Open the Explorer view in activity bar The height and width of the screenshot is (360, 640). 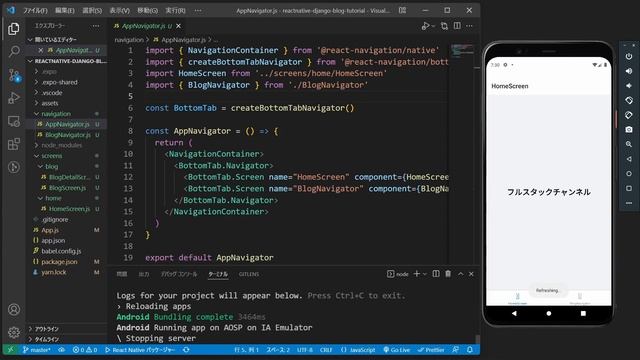13,29
